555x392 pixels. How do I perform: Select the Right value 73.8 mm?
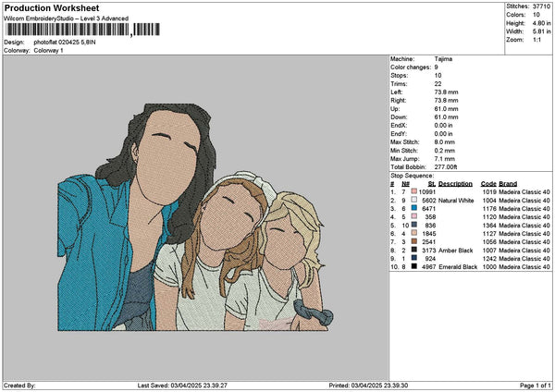(447, 101)
